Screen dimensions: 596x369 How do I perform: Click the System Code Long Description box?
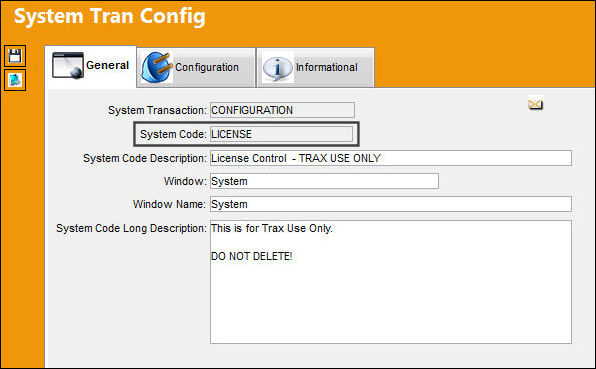coord(391,282)
